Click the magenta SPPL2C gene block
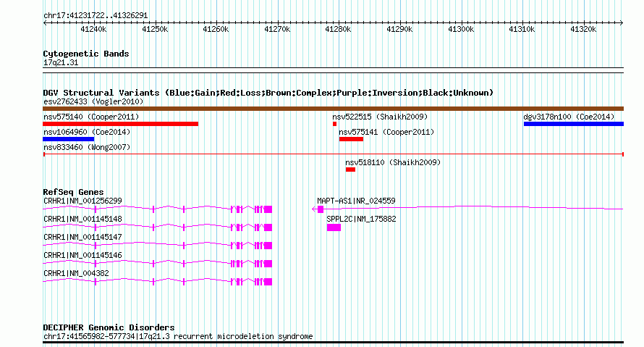Viewport: 644px width, 347px height. tap(334, 227)
